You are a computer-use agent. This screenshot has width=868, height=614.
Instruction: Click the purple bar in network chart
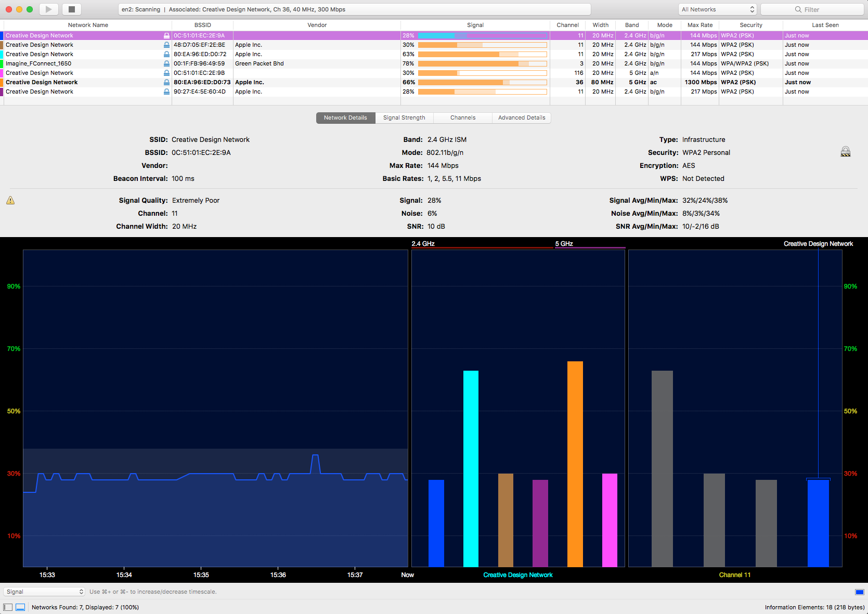click(540, 523)
